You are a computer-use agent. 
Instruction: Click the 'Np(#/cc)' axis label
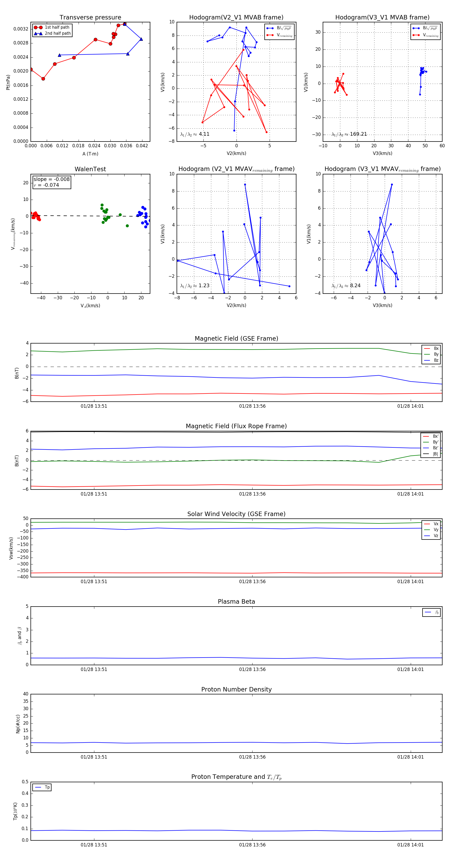click(18, 724)
